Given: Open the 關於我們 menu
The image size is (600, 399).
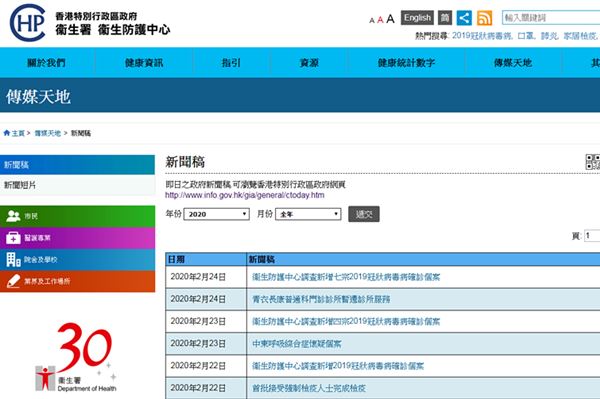Looking at the screenshot, I should pyautogui.click(x=46, y=63).
